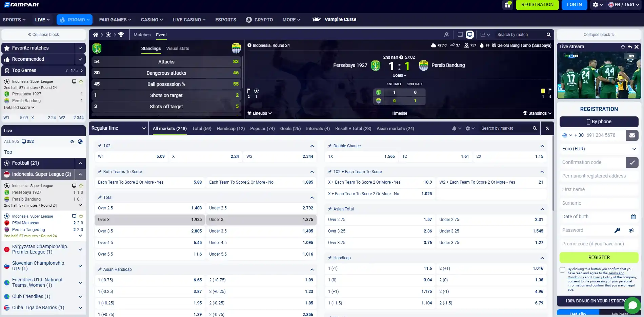Screen dimensions: 644x317
Task: Collapse the left sidebar block
Action: pyautogui.click(x=43, y=35)
